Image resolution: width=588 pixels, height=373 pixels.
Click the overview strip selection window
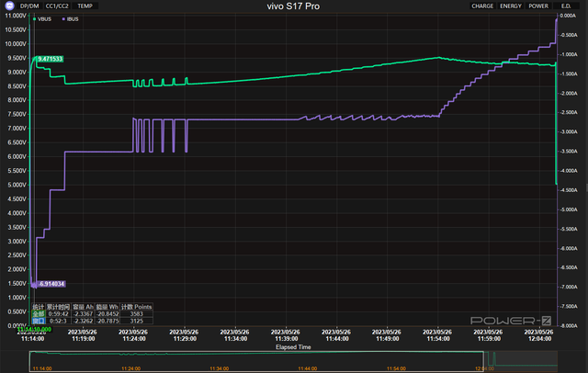[x=256, y=361]
